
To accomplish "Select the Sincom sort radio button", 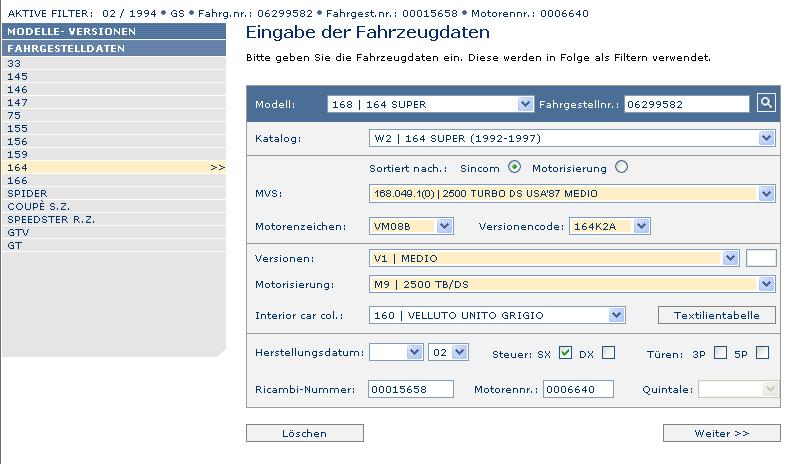I will click(x=515, y=167).
